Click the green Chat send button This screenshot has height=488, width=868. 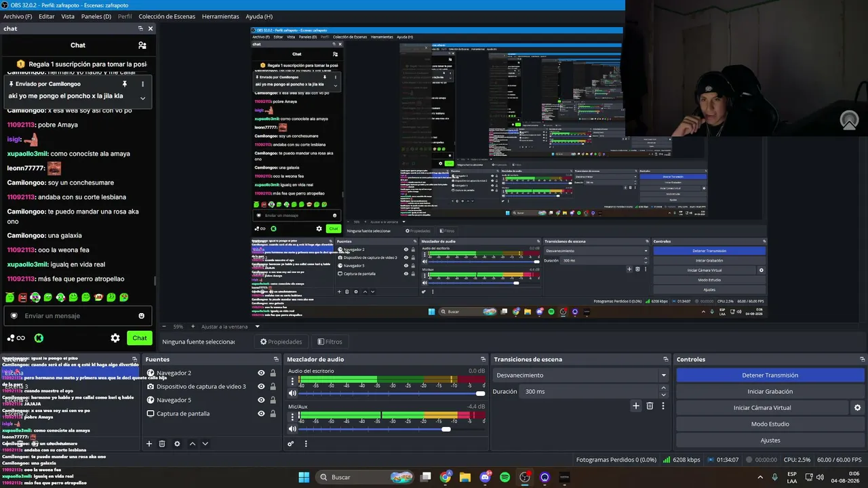click(x=140, y=338)
